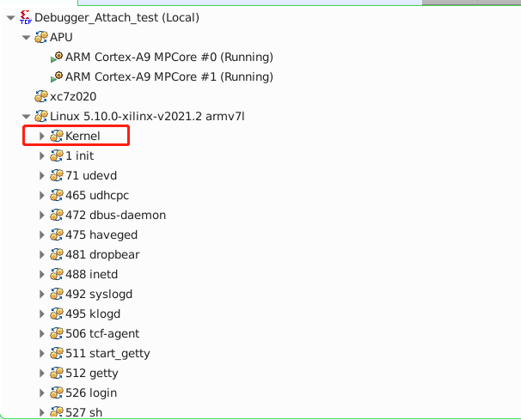Select the 526 login process
The height and width of the screenshot is (420, 521).
(x=91, y=393)
